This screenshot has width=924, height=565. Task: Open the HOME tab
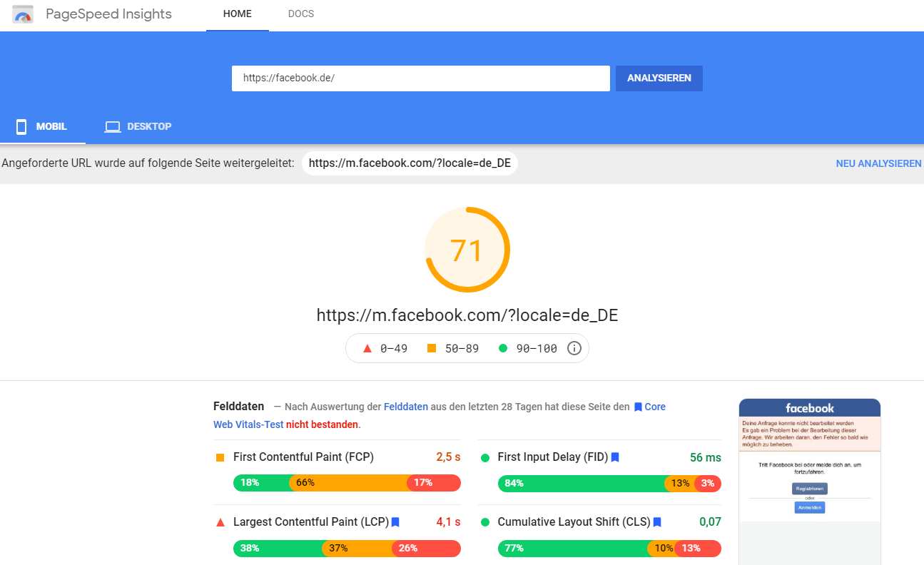[x=238, y=14]
